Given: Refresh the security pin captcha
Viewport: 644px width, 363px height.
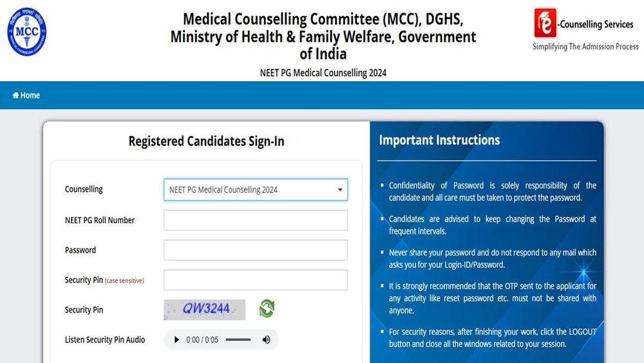Looking at the screenshot, I should 267,309.
